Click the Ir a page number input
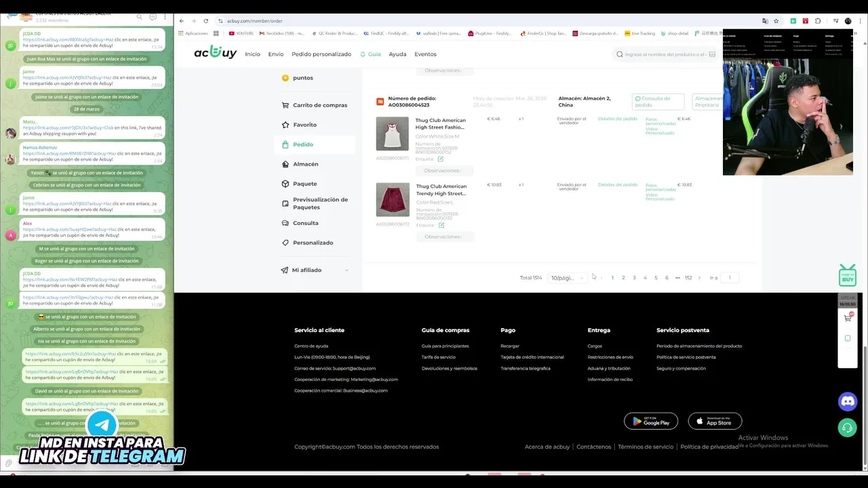The width and height of the screenshot is (868, 488). point(730,278)
